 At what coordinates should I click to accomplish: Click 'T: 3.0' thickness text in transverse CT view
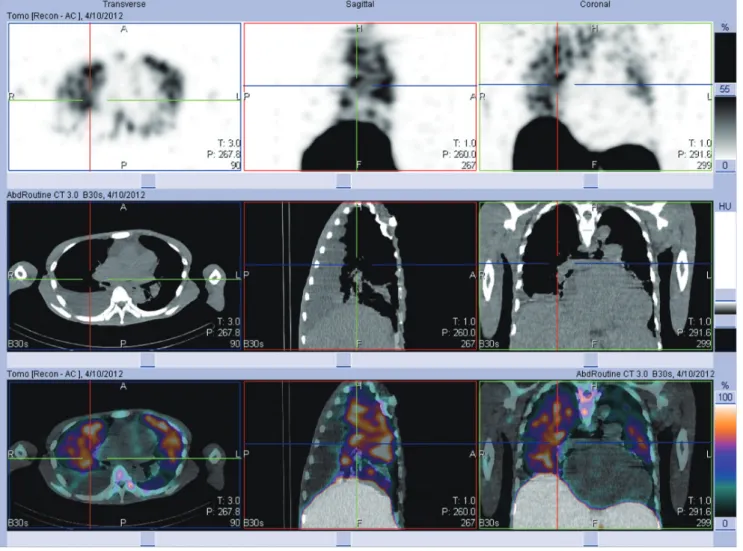(x=229, y=322)
